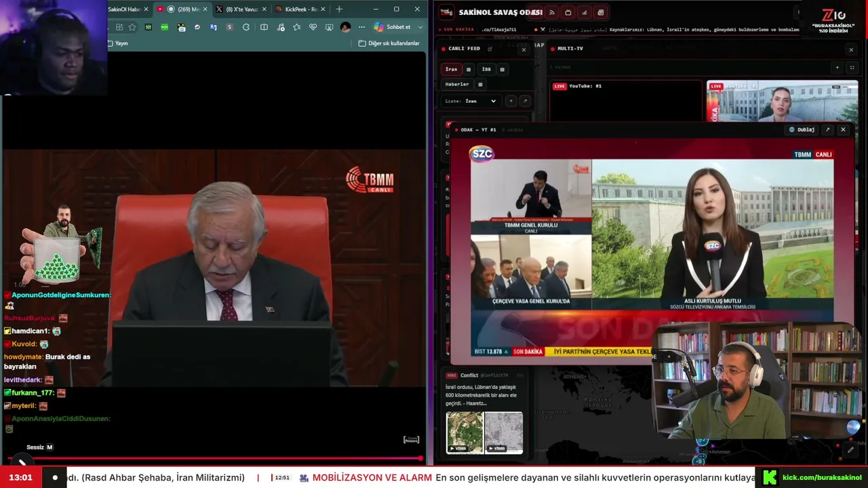Close the Multi-TV panel

point(851,49)
